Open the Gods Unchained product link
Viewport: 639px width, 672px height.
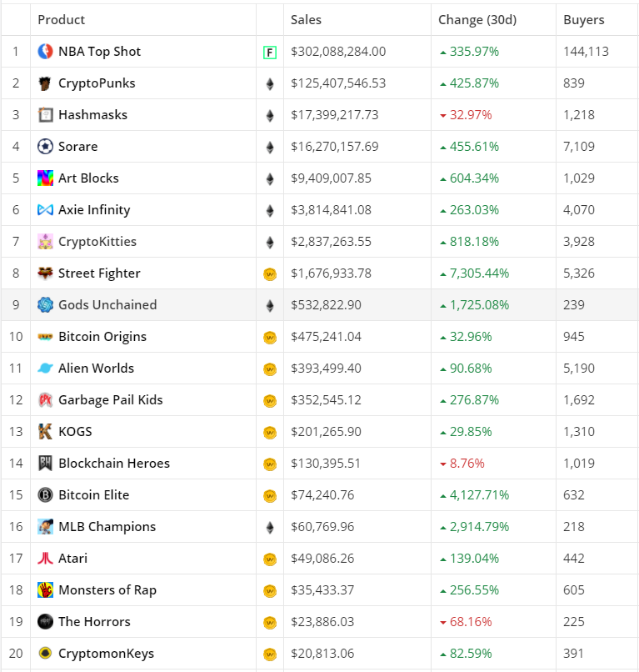click(107, 305)
